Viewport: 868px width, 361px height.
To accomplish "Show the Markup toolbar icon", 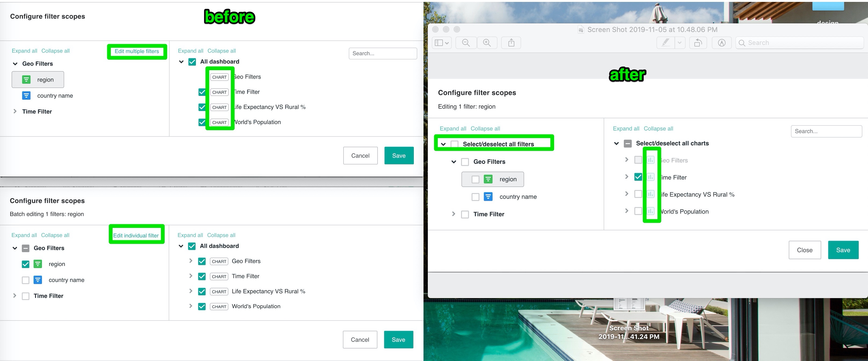I will click(722, 43).
